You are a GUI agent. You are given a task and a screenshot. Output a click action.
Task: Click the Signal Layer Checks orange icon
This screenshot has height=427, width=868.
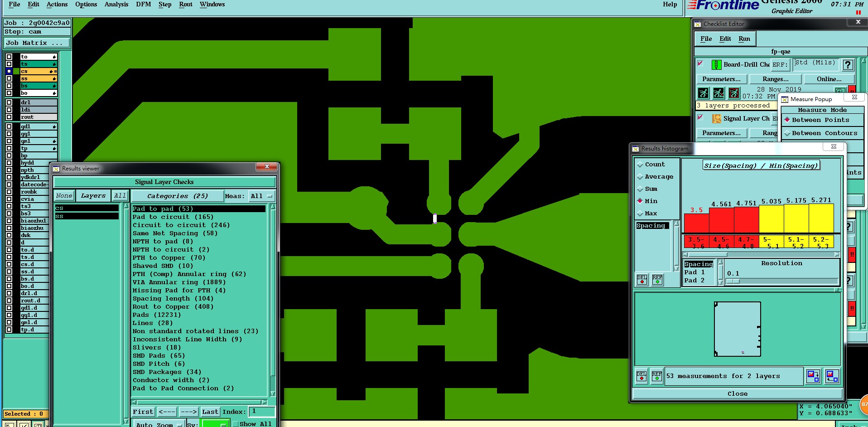[716, 119]
